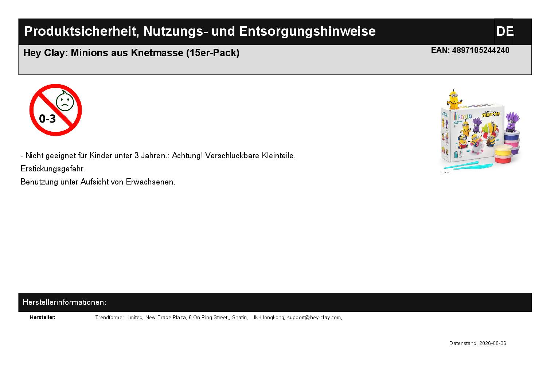The height and width of the screenshot is (392, 554).
Task: Click the manufacturer address line starting 'Trendformer Limited'
Action: tap(219, 318)
